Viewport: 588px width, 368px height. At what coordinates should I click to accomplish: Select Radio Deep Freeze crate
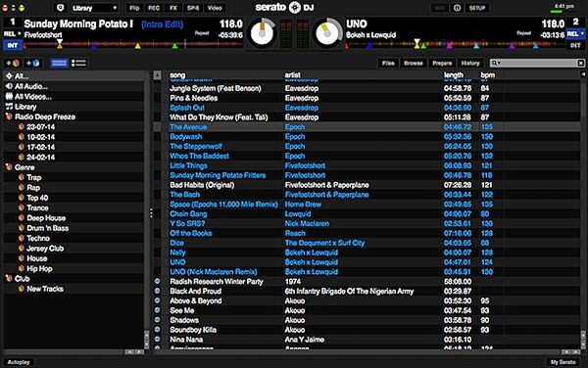pyautogui.click(x=73, y=116)
